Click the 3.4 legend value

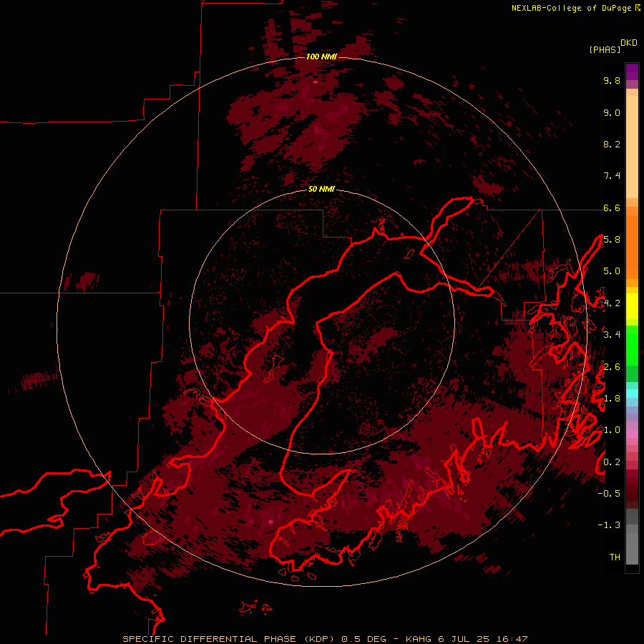tap(612, 335)
